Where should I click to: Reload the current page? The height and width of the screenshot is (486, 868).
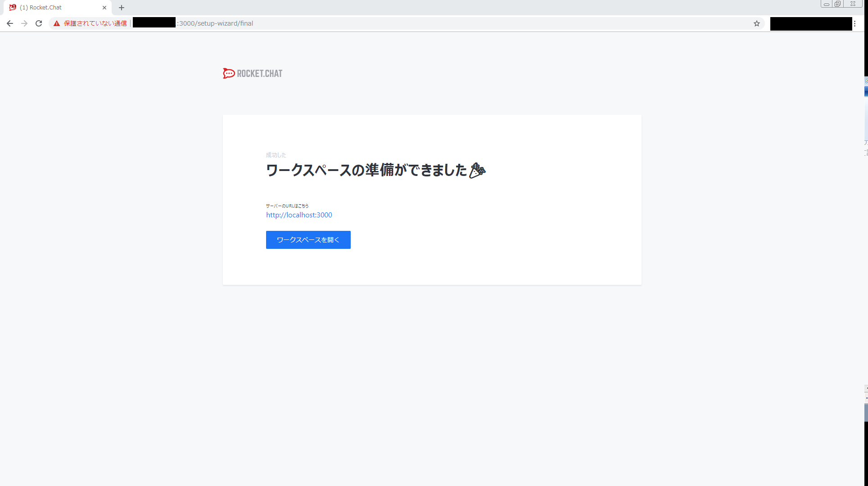tap(39, 23)
